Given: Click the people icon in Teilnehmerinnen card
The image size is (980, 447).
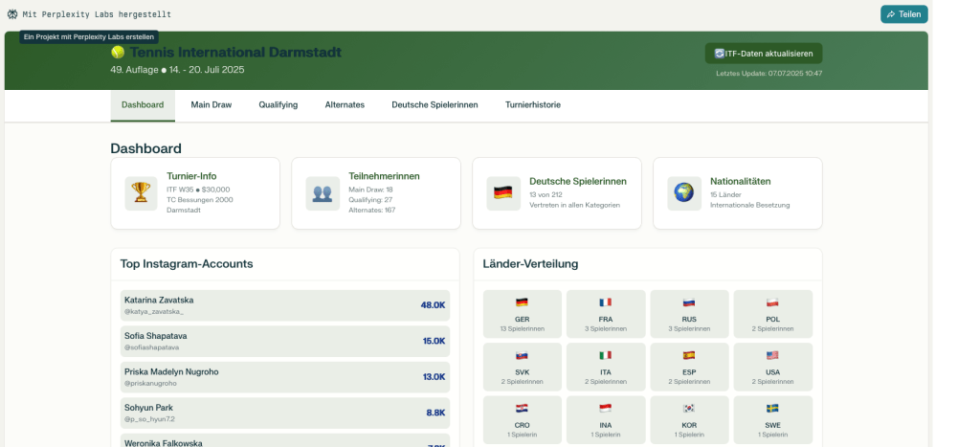Looking at the screenshot, I should pyautogui.click(x=323, y=192).
